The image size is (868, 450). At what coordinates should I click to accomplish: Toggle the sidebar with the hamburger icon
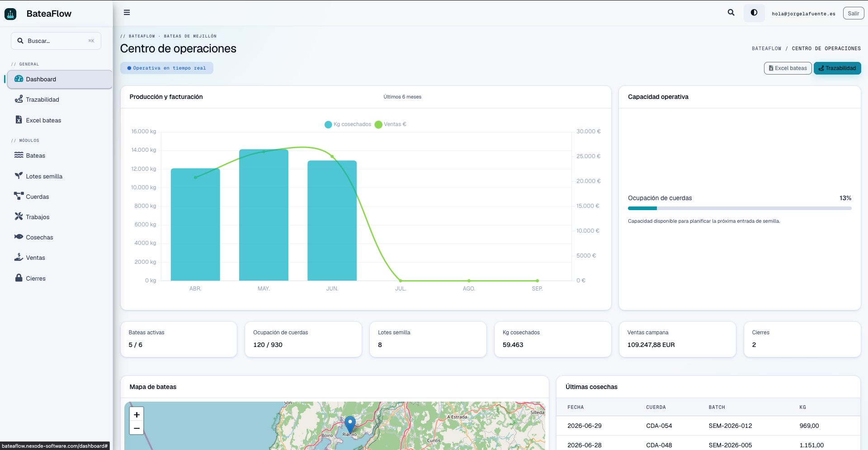coord(127,13)
